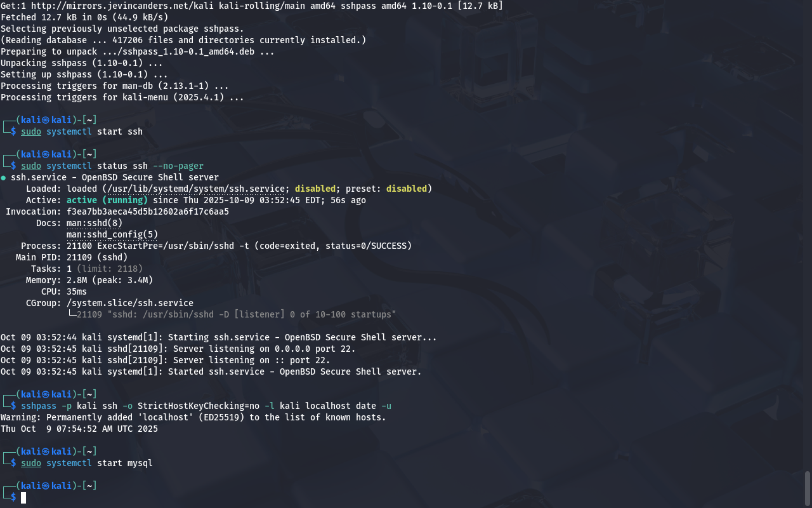This screenshot has width=812, height=508.
Task: Click the --no-pager option in the status command
Action: 178,166
